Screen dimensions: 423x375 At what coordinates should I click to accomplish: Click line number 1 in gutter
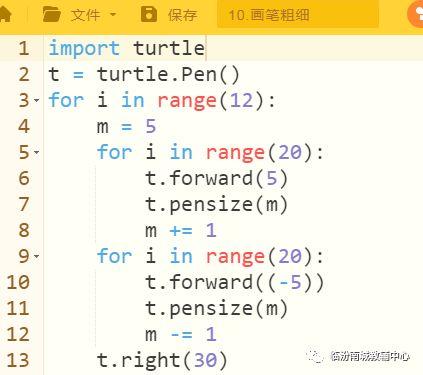click(24, 48)
